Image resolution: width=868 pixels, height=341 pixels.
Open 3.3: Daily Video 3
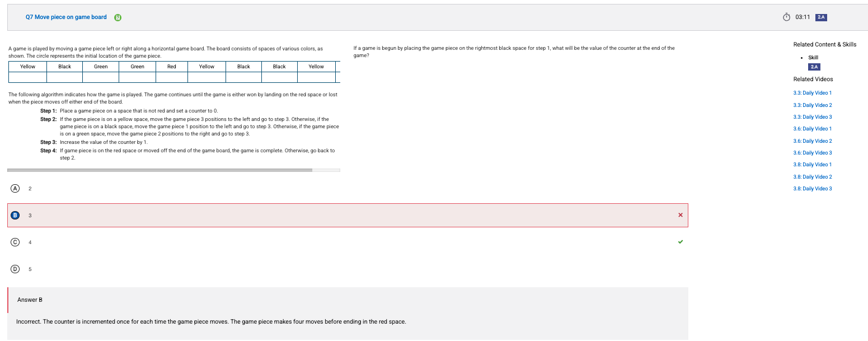click(812, 117)
